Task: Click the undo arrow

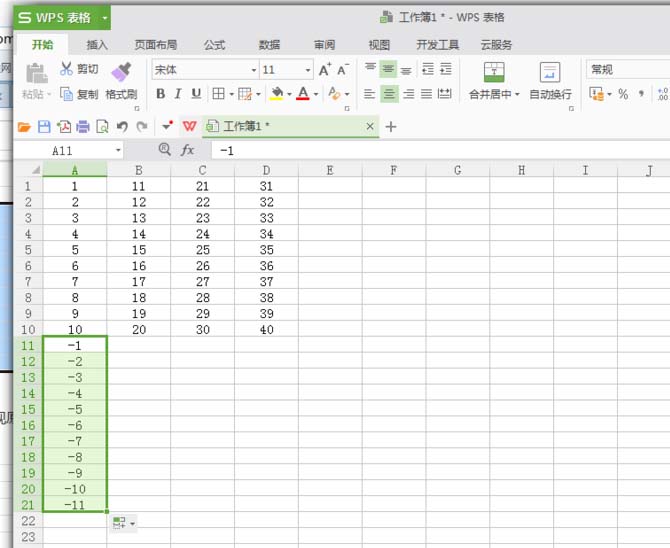Action: click(122, 127)
